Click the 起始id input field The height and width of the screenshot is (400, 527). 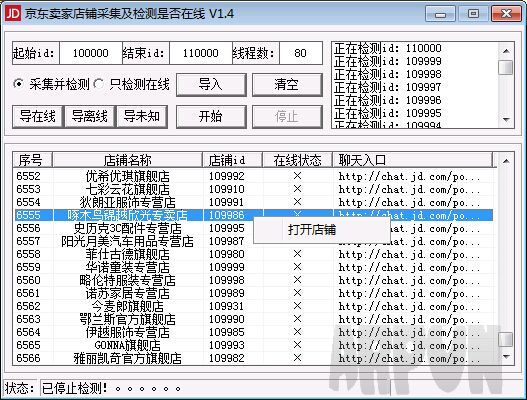pos(91,53)
